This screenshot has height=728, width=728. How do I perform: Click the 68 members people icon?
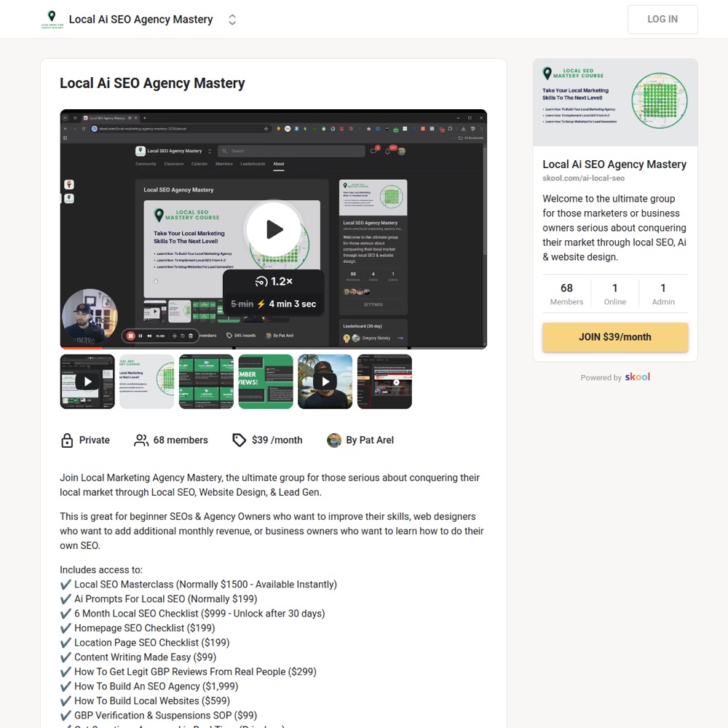tap(141, 440)
